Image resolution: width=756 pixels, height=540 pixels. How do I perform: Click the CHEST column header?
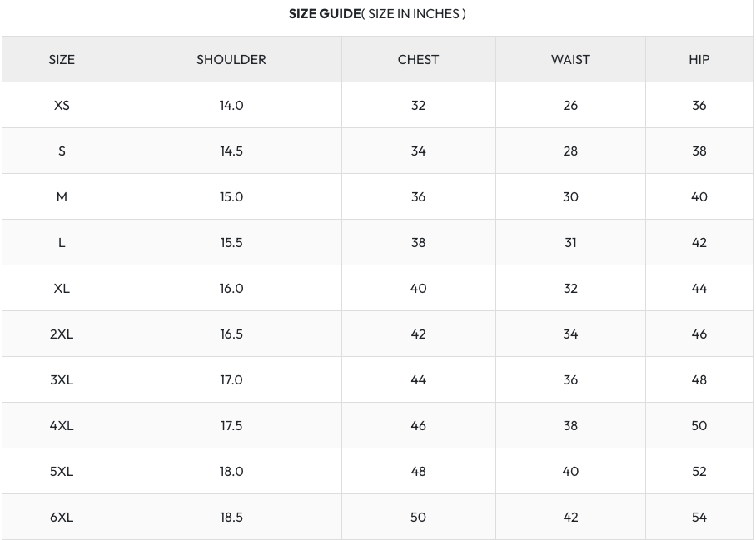tap(418, 60)
